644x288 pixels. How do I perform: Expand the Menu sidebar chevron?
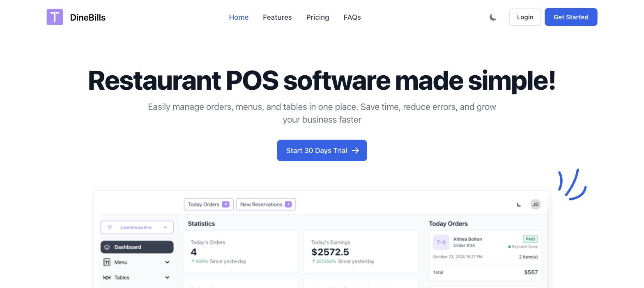167,262
